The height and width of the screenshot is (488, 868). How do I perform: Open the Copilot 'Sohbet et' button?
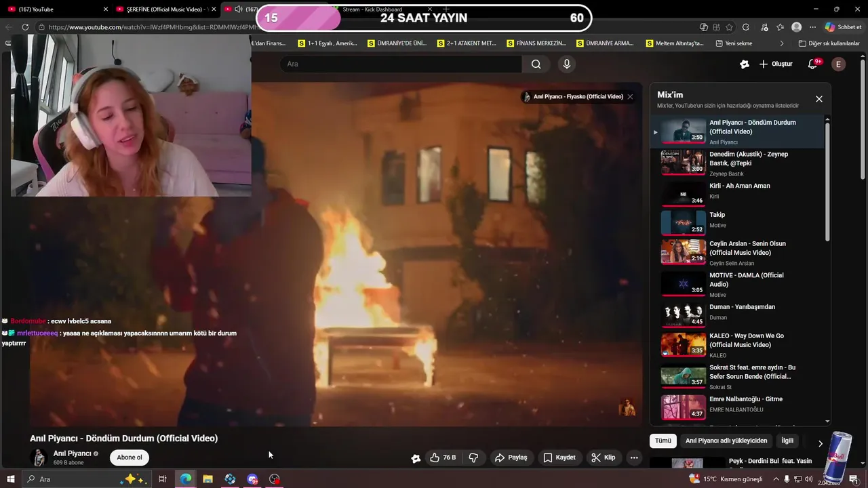point(843,27)
